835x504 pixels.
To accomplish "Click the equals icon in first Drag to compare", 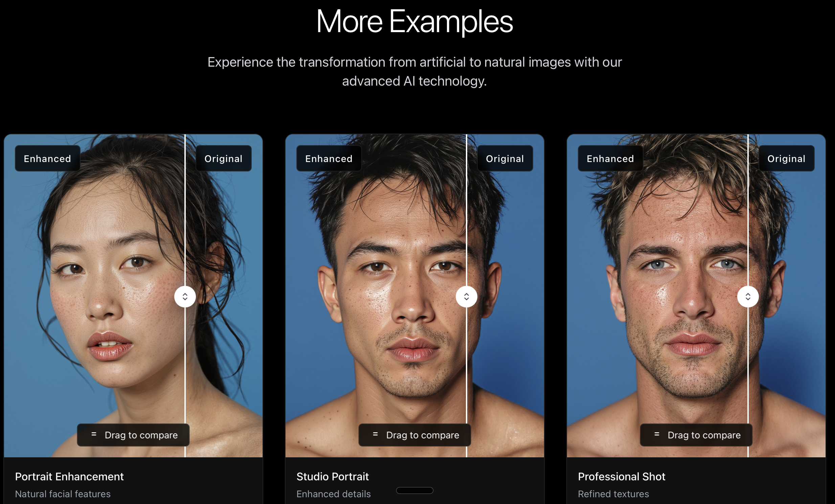I will point(94,434).
